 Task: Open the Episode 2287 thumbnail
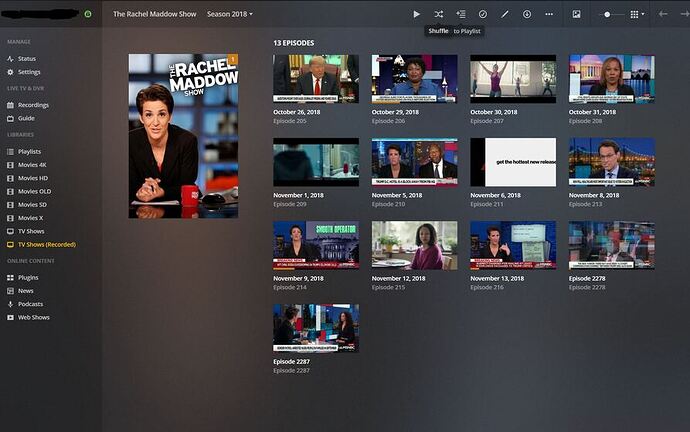316,328
